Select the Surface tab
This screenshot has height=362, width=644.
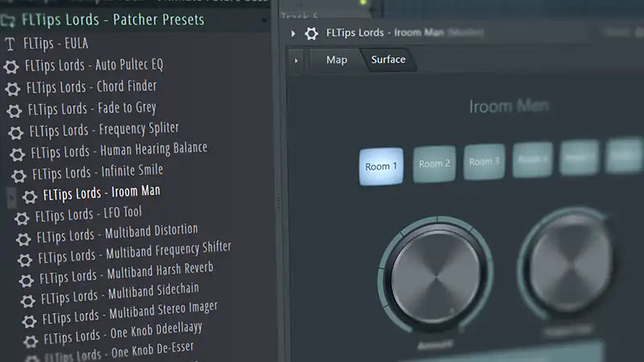[x=388, y=60]
